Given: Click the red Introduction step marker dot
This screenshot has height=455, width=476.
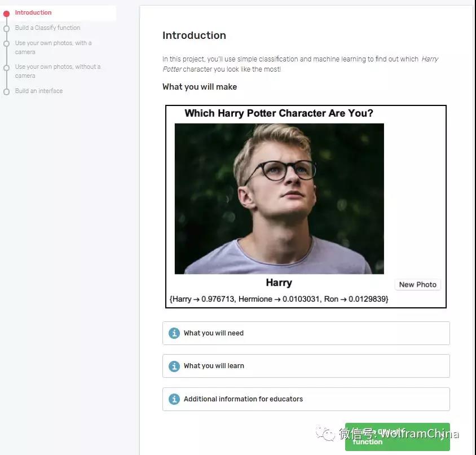Looking at the screenshot, I should 6,14.
